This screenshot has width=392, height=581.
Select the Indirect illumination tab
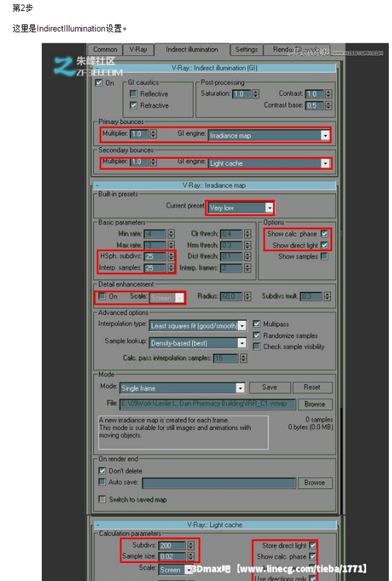pyautogui.click(x=191, y=50)
